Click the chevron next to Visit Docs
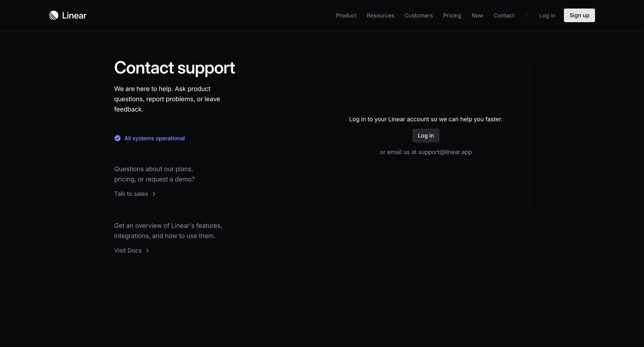This screenshot has width=644, height=347. coord(147,250)
